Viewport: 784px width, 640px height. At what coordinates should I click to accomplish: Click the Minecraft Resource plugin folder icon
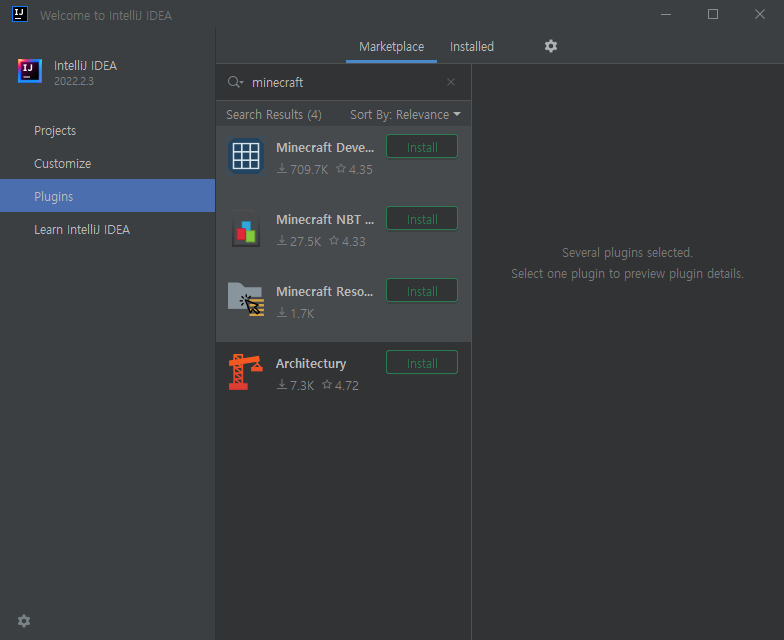(246, 300)
